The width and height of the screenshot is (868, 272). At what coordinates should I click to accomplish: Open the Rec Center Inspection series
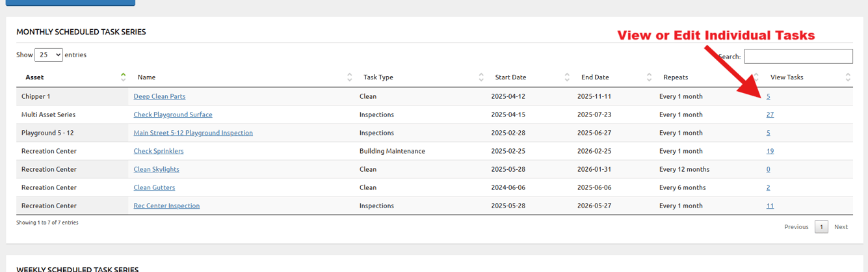coord(166,206)
